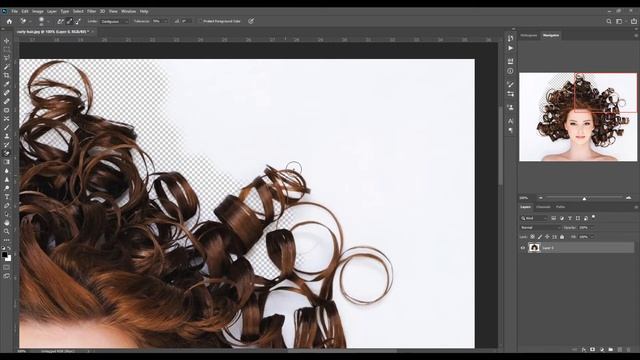Image resolution: width=640 pixels, height=360 pixels.
Task: Select the Rectangular Marquee tool
Action: 7,49
